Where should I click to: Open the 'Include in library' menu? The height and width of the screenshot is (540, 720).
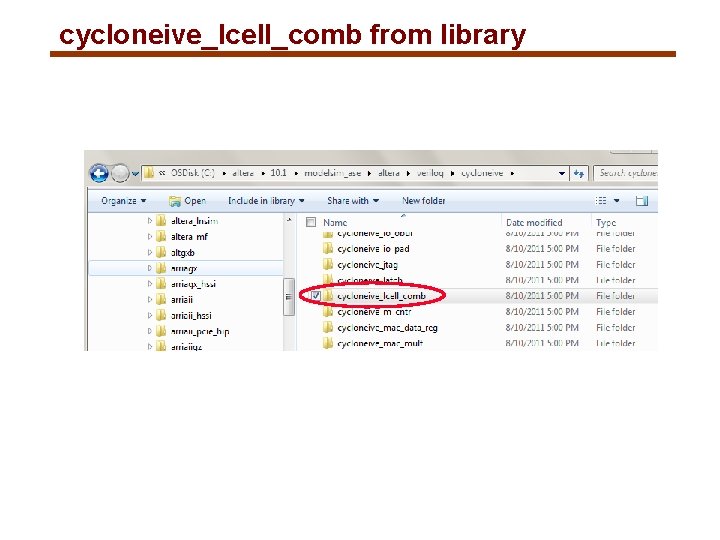tap(266, 201)
